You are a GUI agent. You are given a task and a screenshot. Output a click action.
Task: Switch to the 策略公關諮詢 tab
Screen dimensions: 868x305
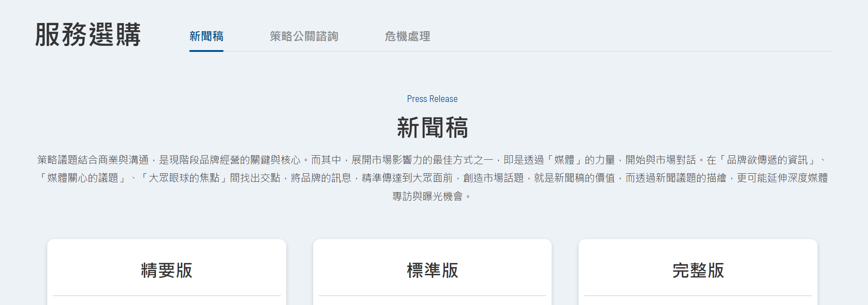(304, 36)
